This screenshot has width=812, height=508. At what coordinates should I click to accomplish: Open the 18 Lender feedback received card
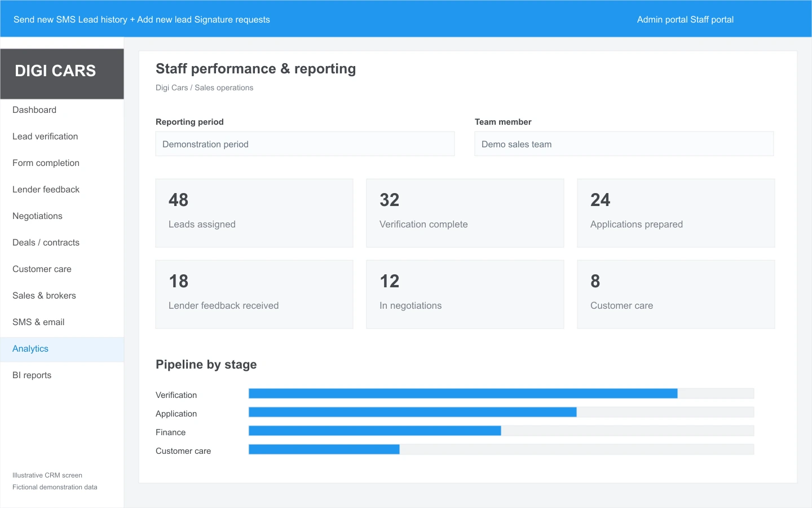[254, 295]
